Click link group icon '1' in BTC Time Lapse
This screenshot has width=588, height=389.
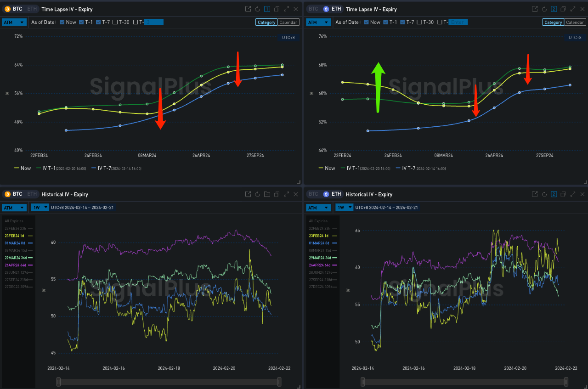coord(267,9)
